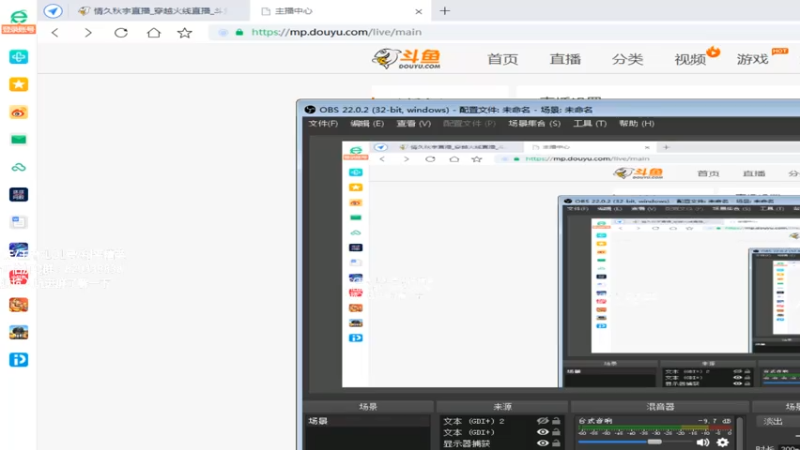Click the blue document sidebar icon

18,222
